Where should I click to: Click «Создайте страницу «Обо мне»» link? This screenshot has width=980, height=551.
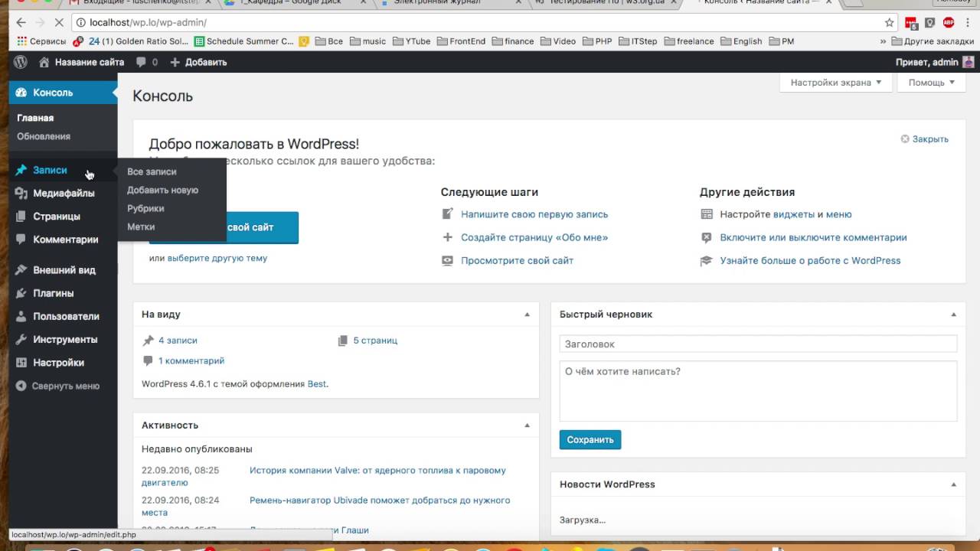534,238
